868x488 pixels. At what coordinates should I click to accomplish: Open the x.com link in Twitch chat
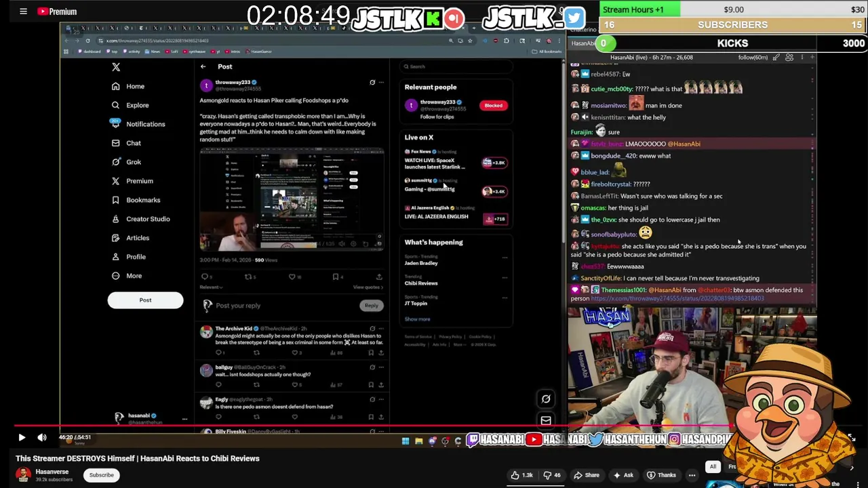coord(677,298)
